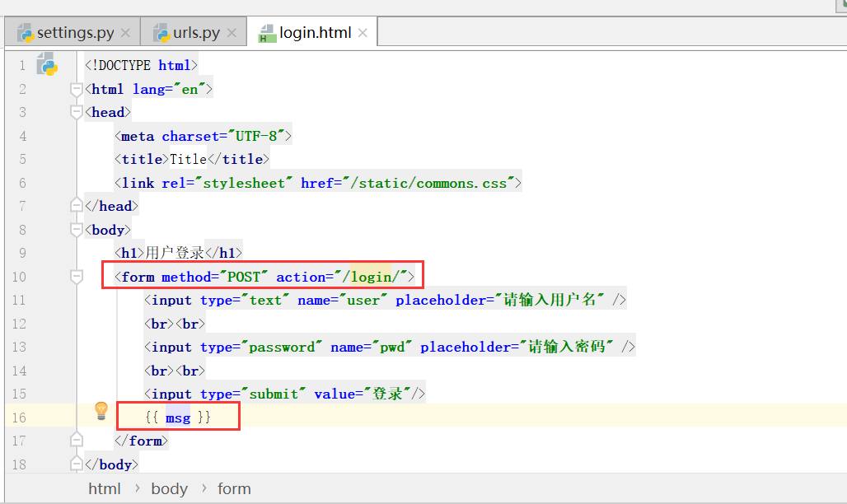Close the urls.py tab

232,33
